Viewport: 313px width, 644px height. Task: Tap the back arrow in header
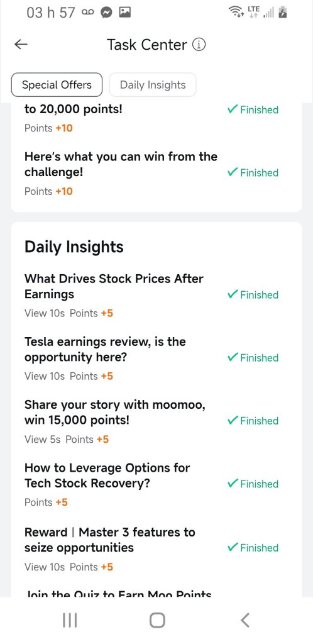(21, 45)
